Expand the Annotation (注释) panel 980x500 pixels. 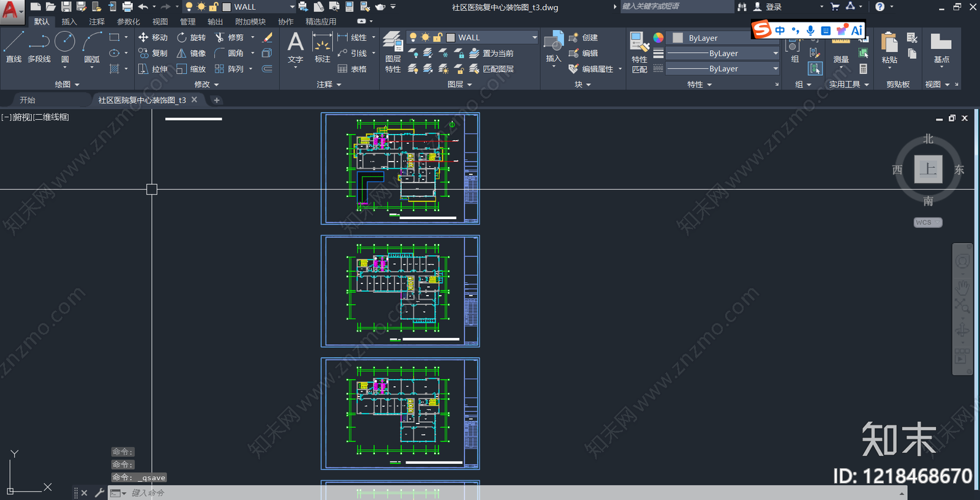click(329, 84)
